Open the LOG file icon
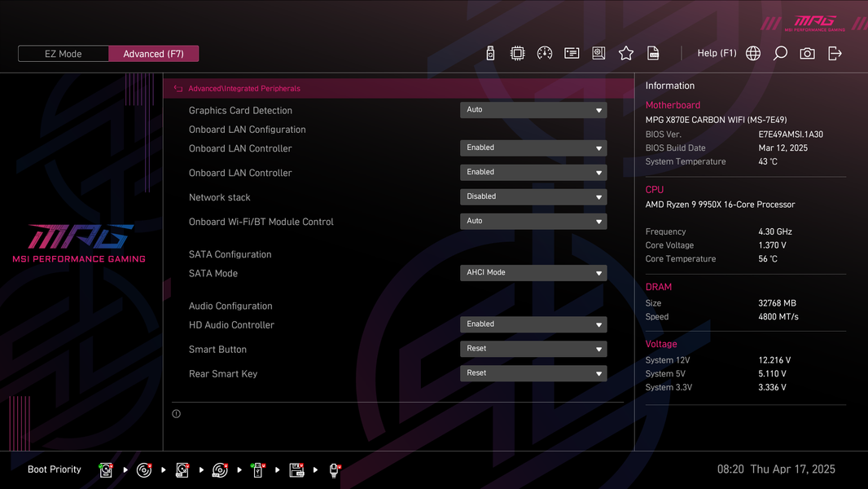This screenshot has width=868, height=489. coord(653,53)
